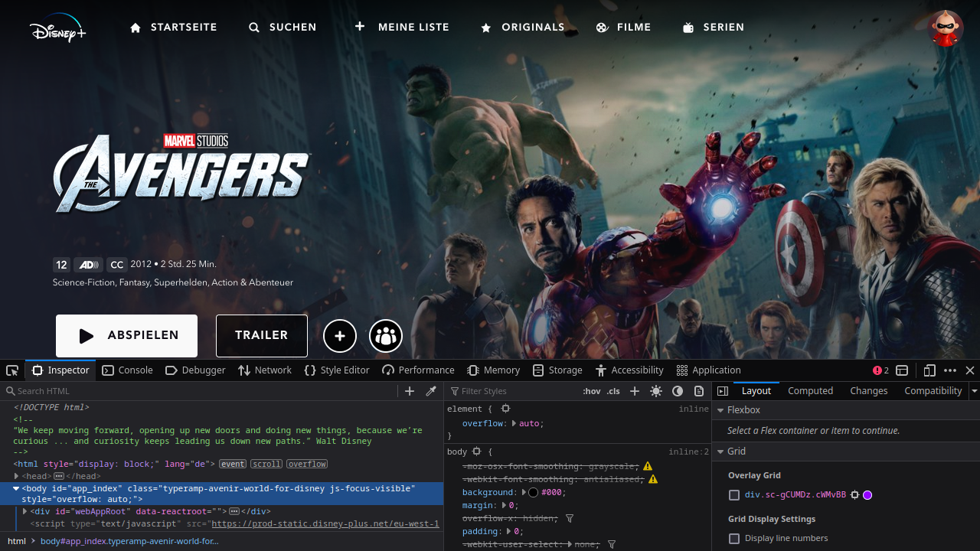This screenshot has width=980, height=551.
Task: Open the Console panel
Action: point(128,370)
